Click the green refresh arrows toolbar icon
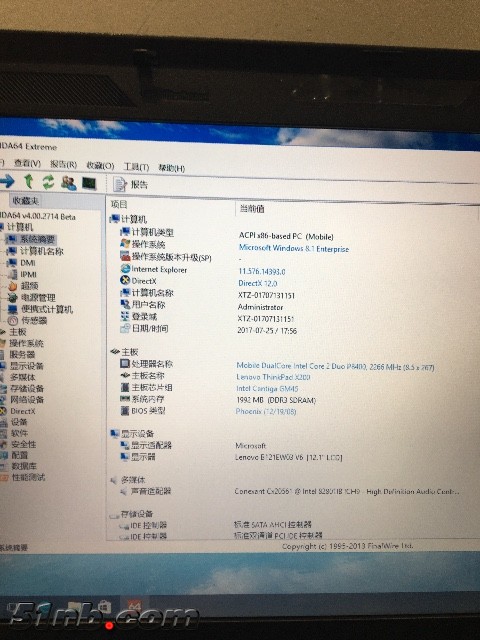This screenshot has height=640, width=480. click(x=48, y=182)
